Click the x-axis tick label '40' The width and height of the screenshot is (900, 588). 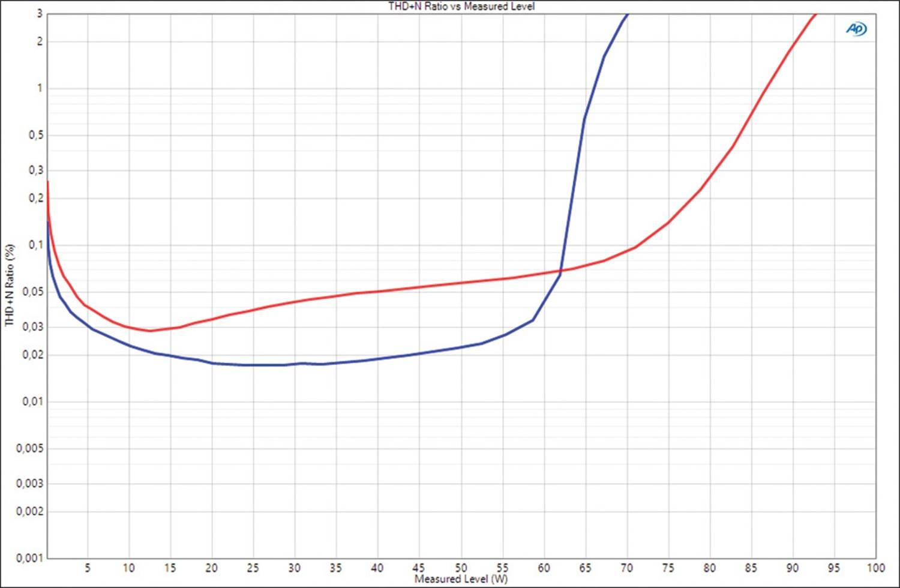pos(377,568)
